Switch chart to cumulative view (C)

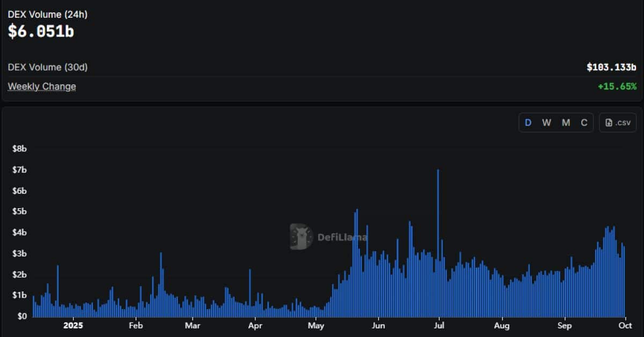coord(584,123)
